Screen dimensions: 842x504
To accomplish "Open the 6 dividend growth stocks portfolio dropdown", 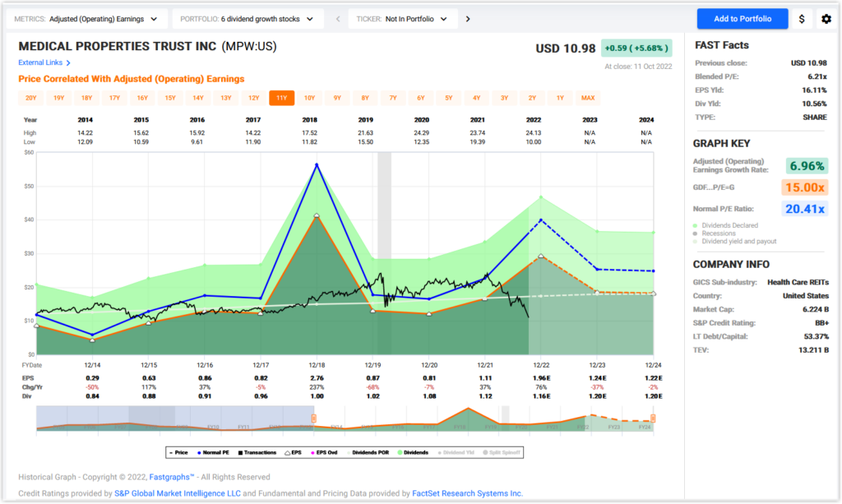I will coord(246,18).
